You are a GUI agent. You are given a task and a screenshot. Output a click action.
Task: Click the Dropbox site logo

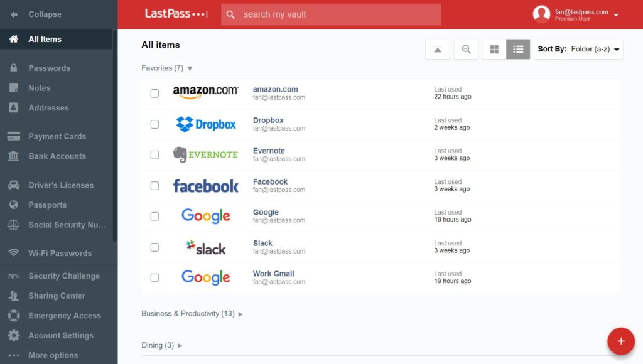205,124
